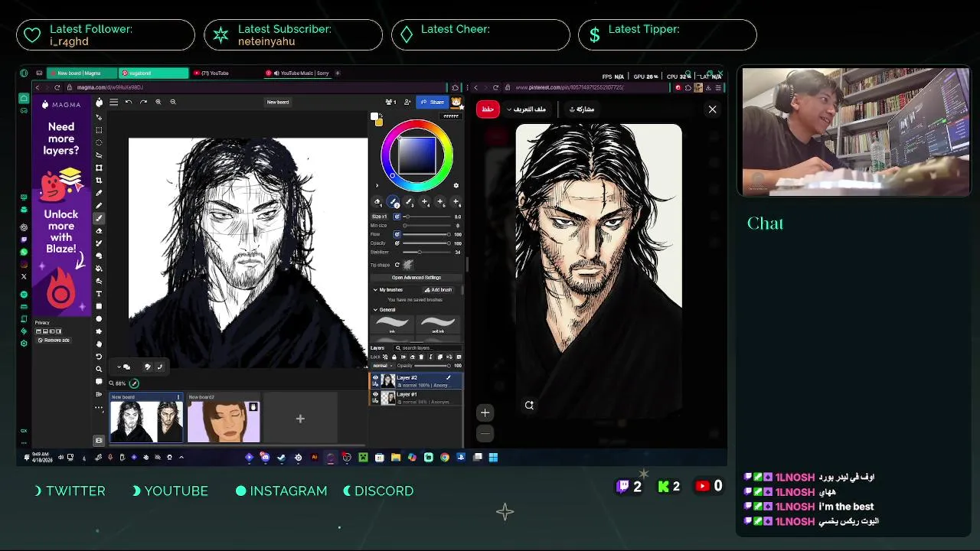The image size is (980, 551).
Task: Zoom in with the magnifier plus icon
Action: (x=158, y=102)
